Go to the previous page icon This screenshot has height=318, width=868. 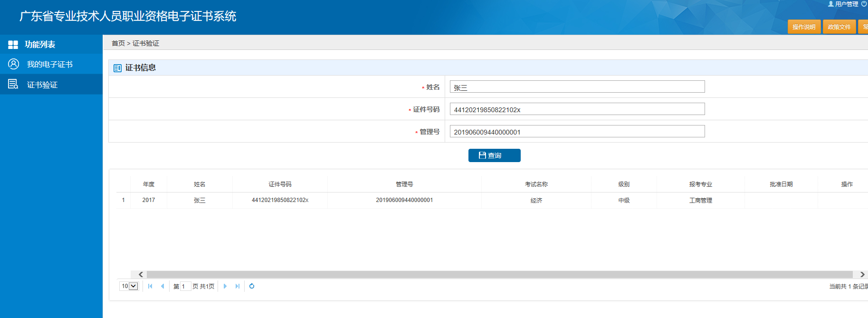162,286
